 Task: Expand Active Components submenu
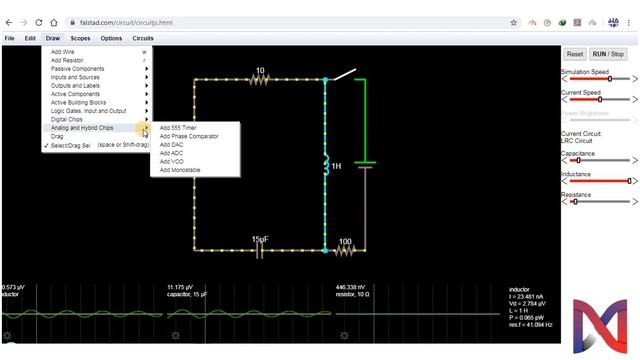click(x=97, y=94)
